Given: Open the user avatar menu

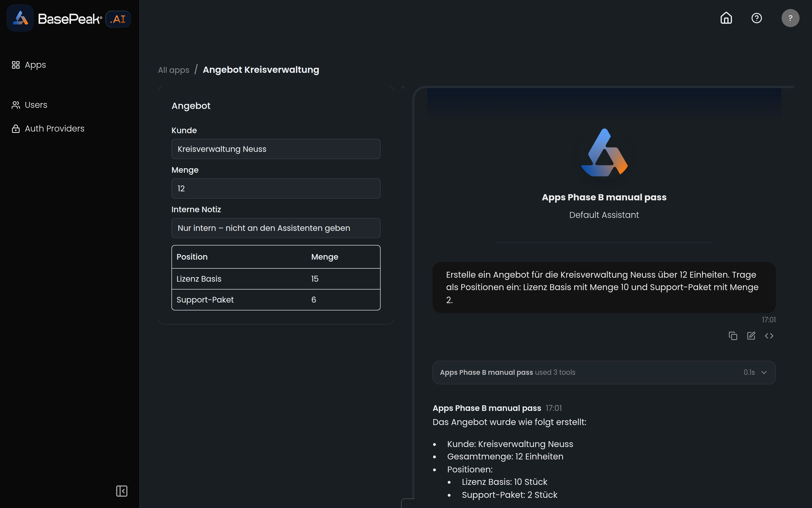Looking at the screenshot, I should click(790, 18).
